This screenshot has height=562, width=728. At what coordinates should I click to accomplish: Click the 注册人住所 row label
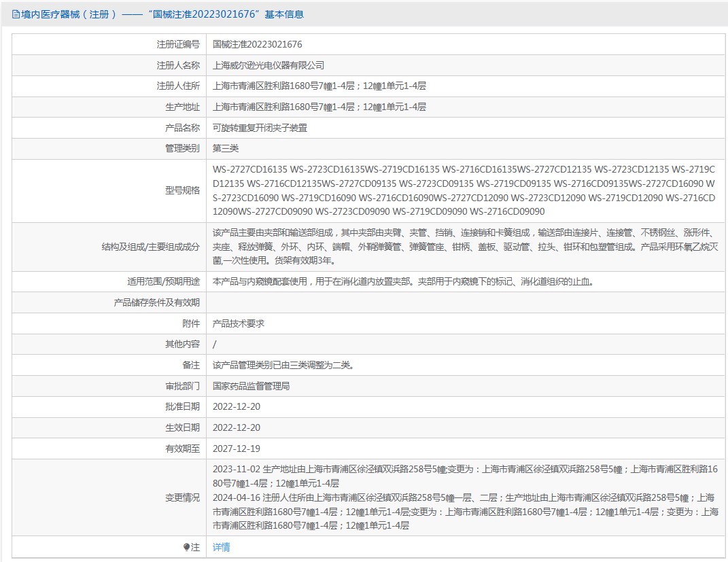tap(178, 86)
